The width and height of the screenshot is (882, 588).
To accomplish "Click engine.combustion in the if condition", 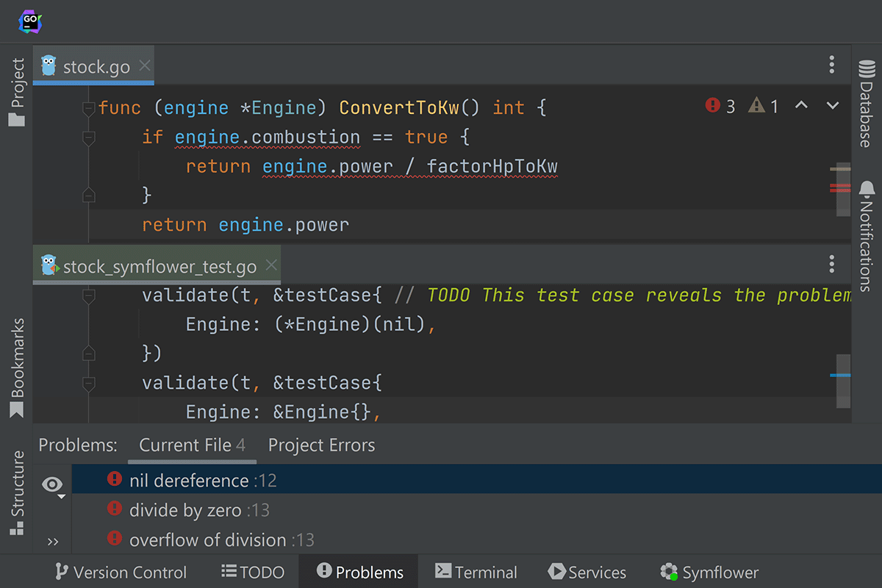I will [x=268, y=137].
